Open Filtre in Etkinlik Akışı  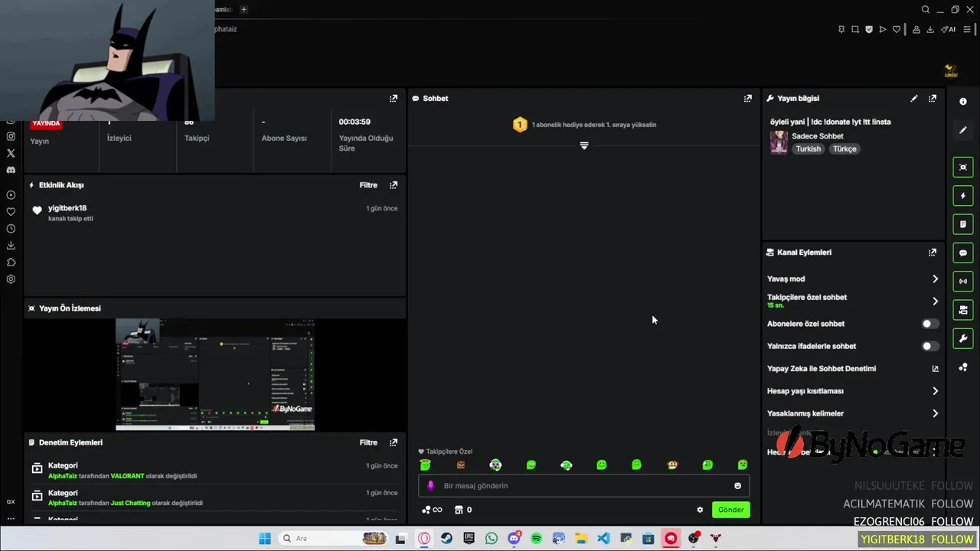(368, 185)
